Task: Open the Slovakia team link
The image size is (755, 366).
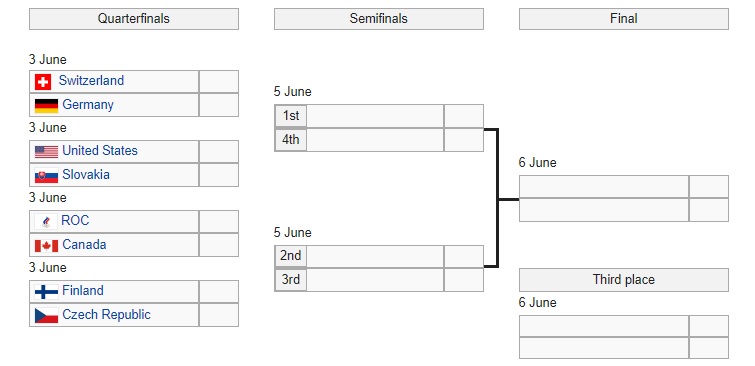Action: (86, 174)
